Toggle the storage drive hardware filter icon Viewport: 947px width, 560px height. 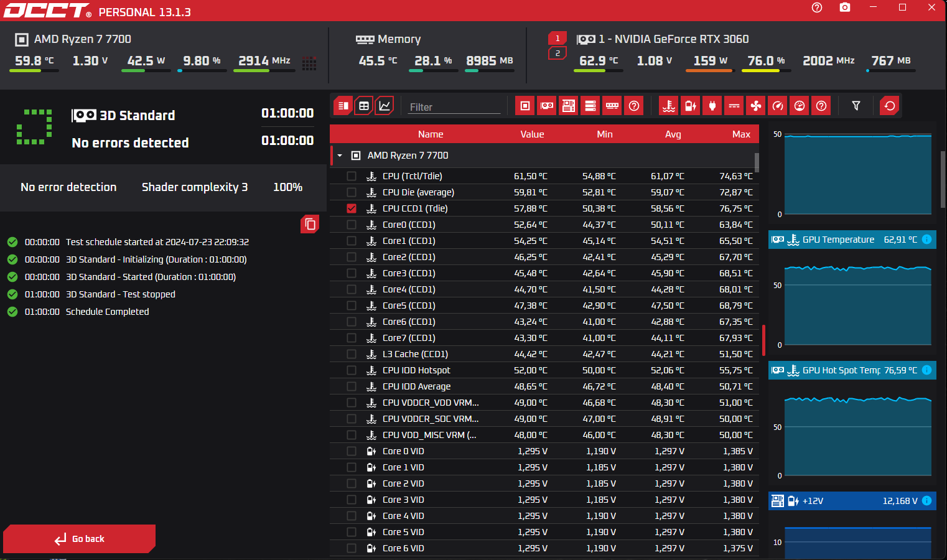coord(590,106)
